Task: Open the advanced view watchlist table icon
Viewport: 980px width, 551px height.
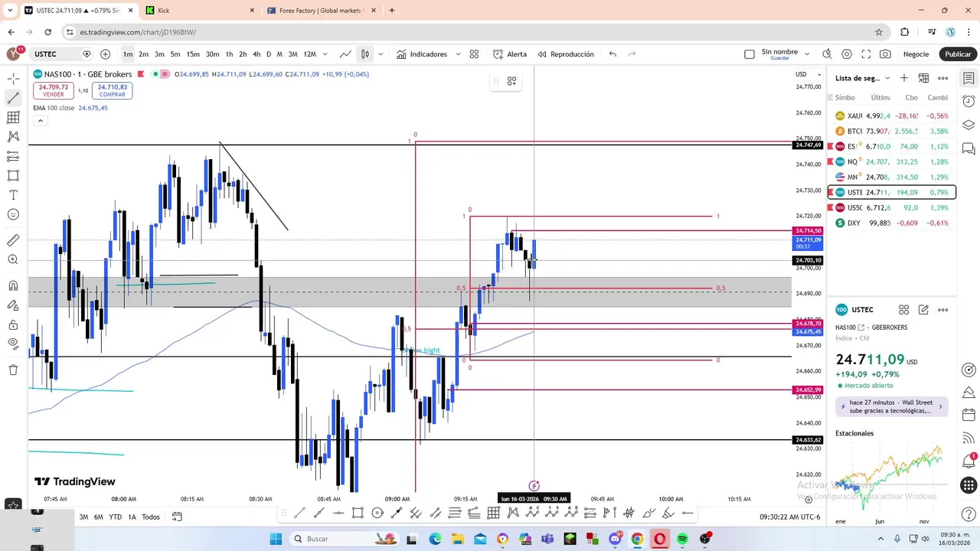Action: point(923,78)
